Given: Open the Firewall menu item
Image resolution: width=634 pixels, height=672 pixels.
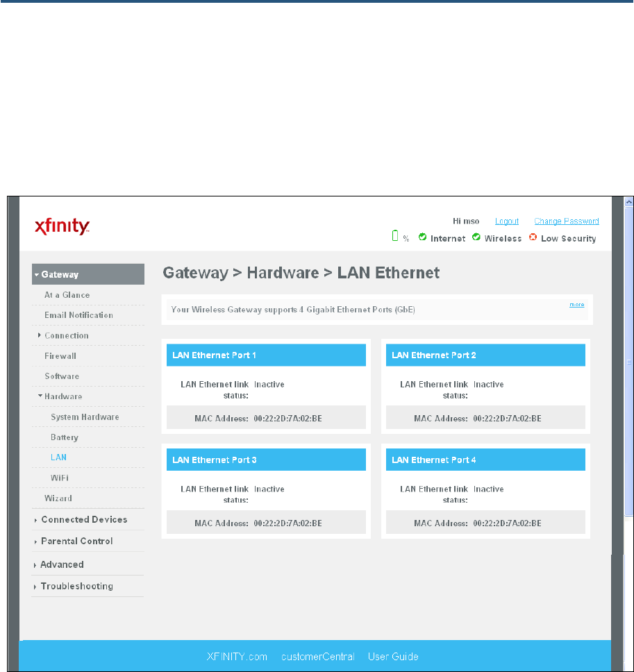Looking at the screenshot, I should tap(60, 355).
